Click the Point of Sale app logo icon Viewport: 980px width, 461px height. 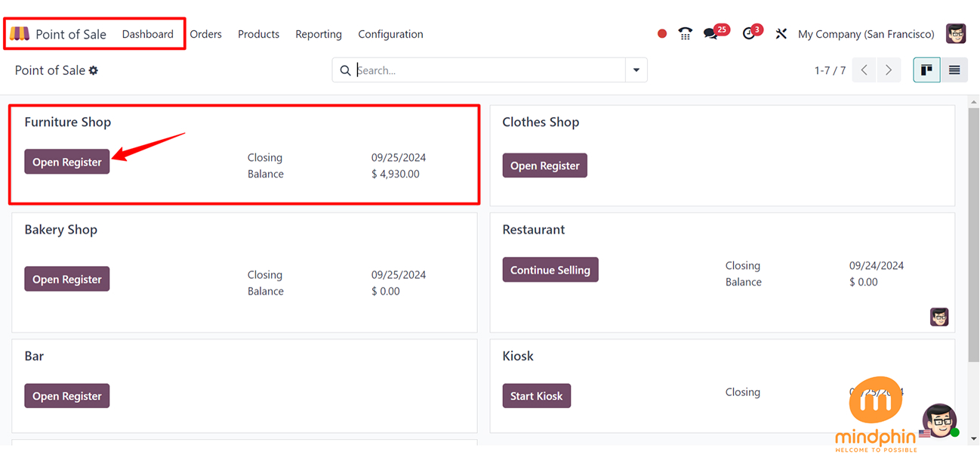tap(20, 34)
